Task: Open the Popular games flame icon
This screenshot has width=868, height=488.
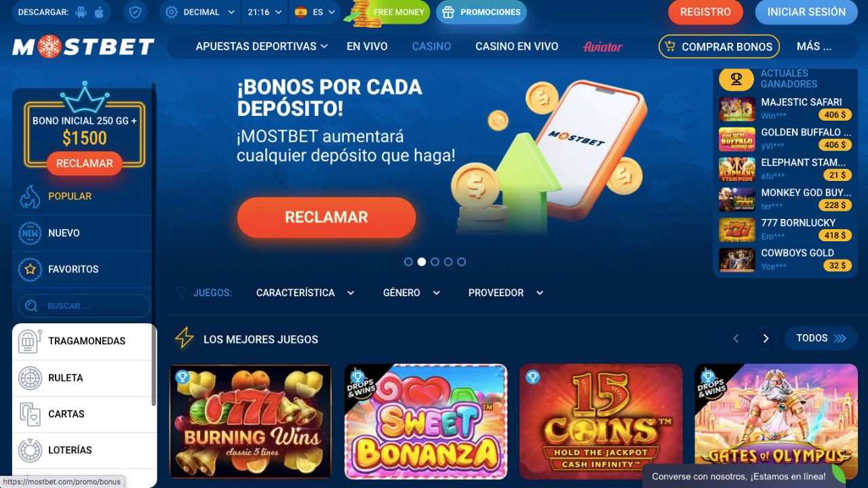Action: (x=30, y=197)
